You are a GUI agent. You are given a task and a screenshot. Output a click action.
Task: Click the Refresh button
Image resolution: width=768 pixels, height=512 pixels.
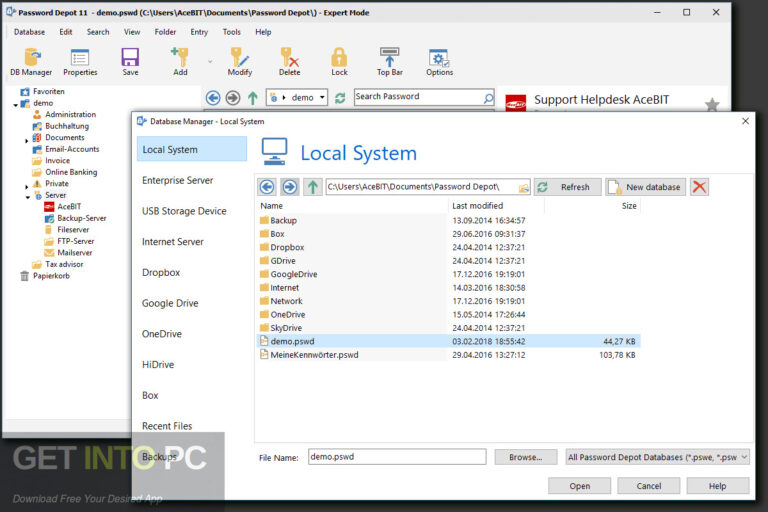pos(567,187)
